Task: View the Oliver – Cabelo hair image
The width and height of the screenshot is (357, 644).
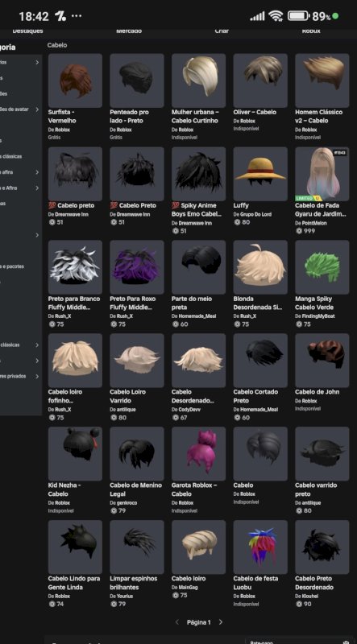Action: tap(260, 80)
